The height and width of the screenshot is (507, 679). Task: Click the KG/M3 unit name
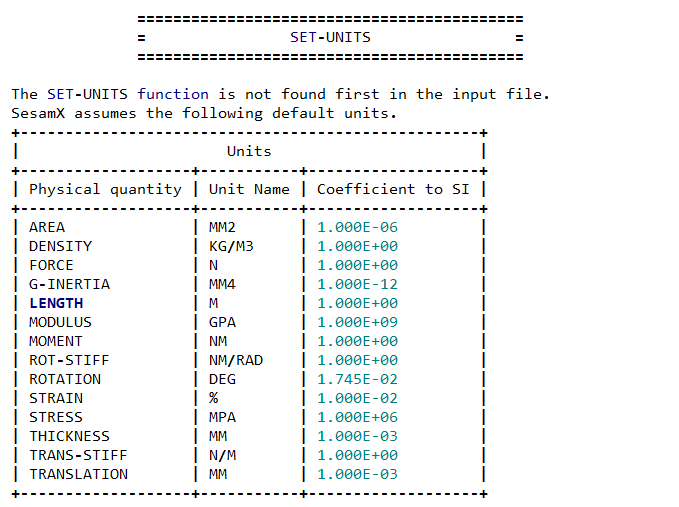231,247
